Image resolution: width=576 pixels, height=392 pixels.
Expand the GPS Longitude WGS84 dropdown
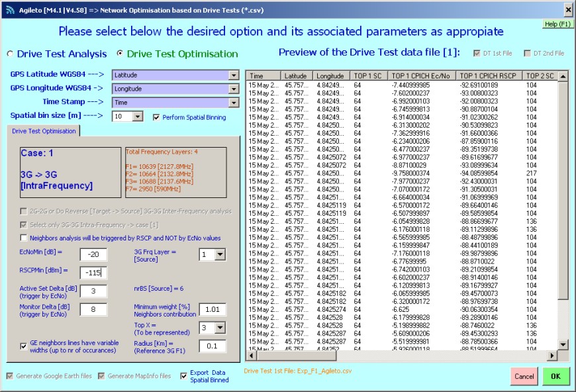[x=233, y=89]
